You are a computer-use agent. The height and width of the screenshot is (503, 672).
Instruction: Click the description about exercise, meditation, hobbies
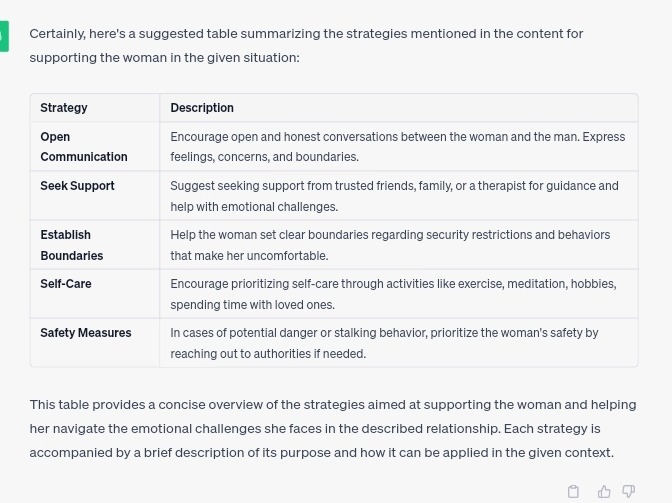[x=393, y=293]
